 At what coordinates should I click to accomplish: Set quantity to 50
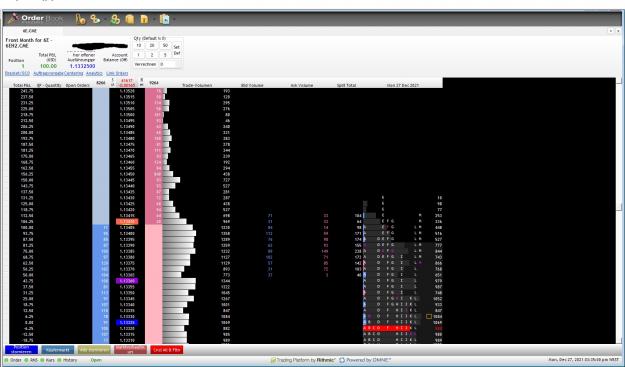pos(165,45)
